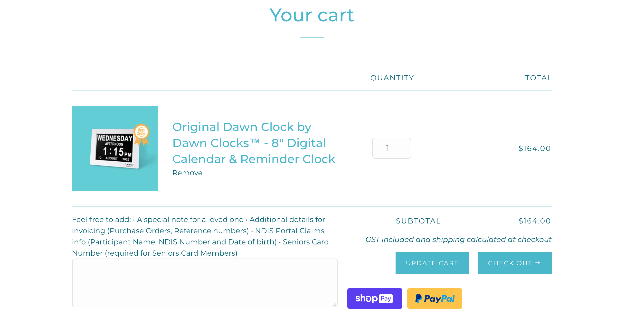Click the Update Cart button
Image resolution: width=644 pixels, height=316 pixels.
(432, 263)
